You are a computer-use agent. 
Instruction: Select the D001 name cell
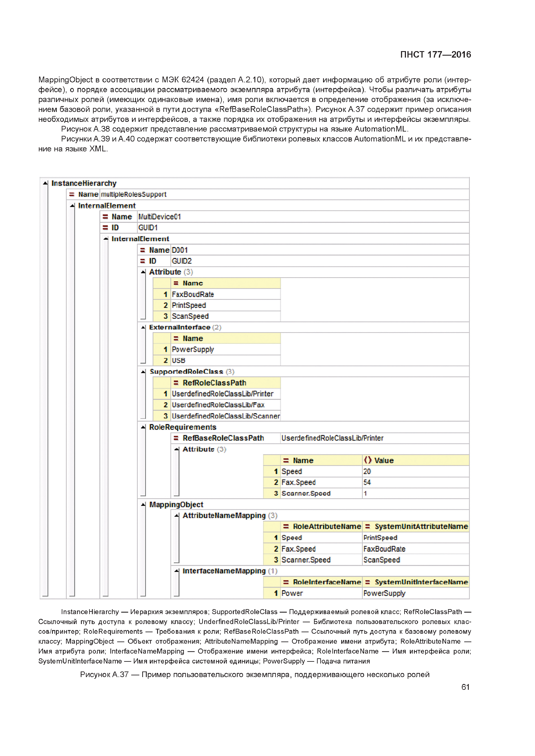320,250
